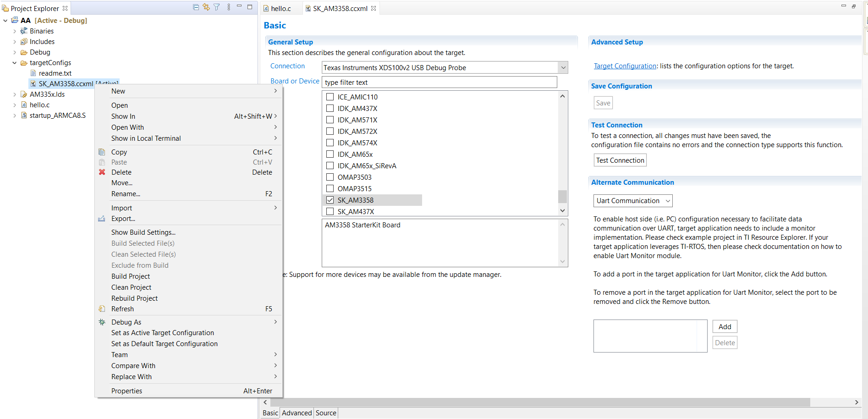Open the Uart Communication dropdown
This screenshot has height=419, width=868.
point(667,200)
